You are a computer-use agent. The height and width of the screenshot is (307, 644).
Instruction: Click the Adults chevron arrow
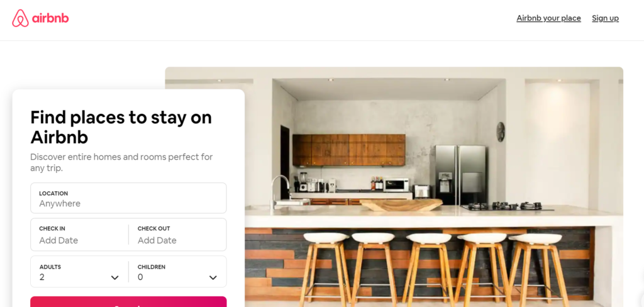[x=114, y=278]
